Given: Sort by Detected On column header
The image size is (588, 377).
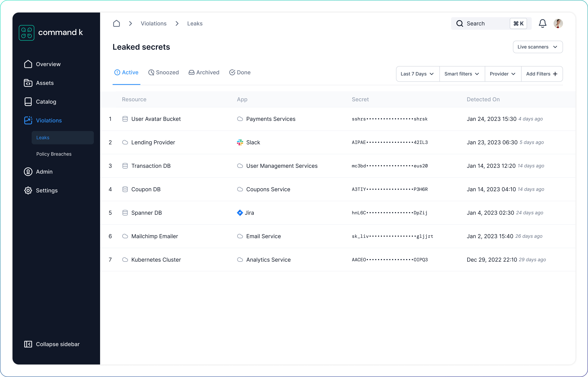Looking at the screenshot, I should (483, 99).
